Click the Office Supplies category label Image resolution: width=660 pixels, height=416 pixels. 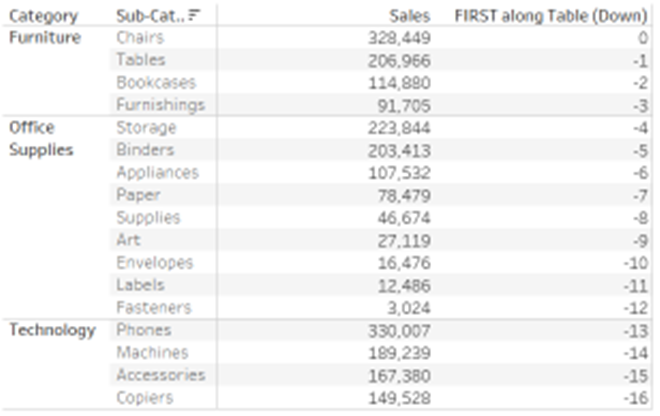pyautogui.click(x=39, y=139)
